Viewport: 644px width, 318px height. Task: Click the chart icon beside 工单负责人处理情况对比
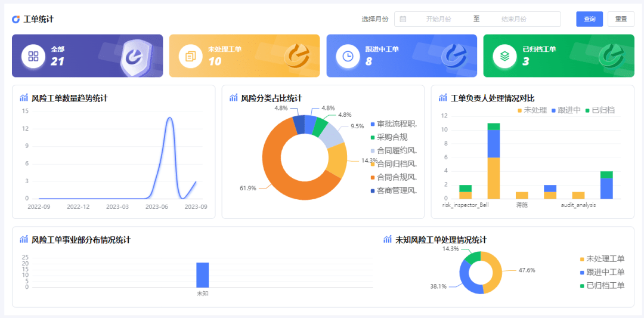pyautogui.click(x=442, y=98)
